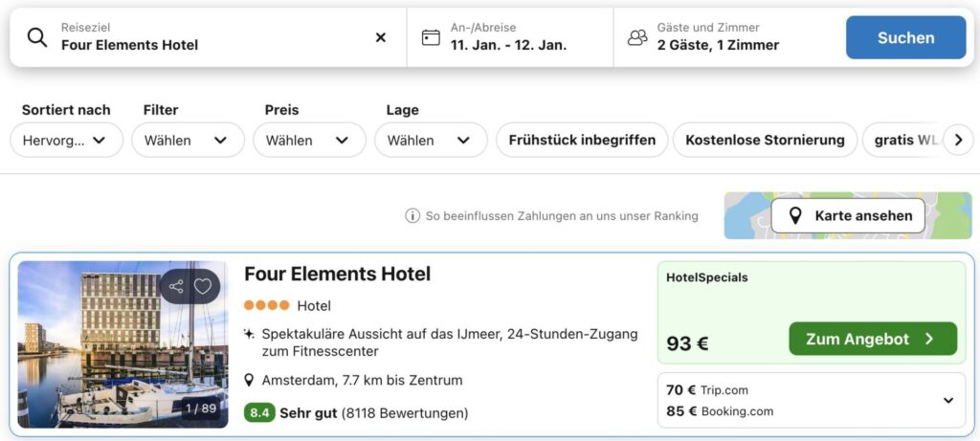Click the Four Elements Hotel title link
The width and height of the screenshot is (980, 441).
[x=337, y=274]
